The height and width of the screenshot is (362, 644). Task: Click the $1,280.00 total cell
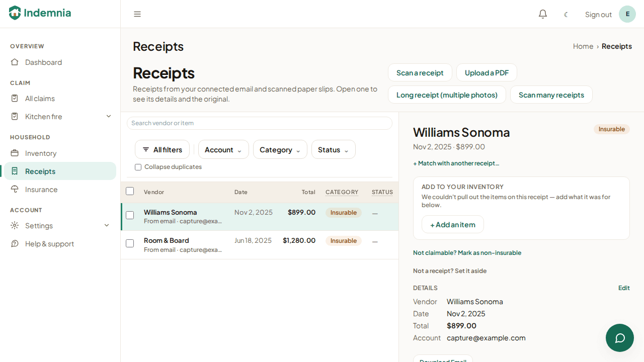[299, 240]
